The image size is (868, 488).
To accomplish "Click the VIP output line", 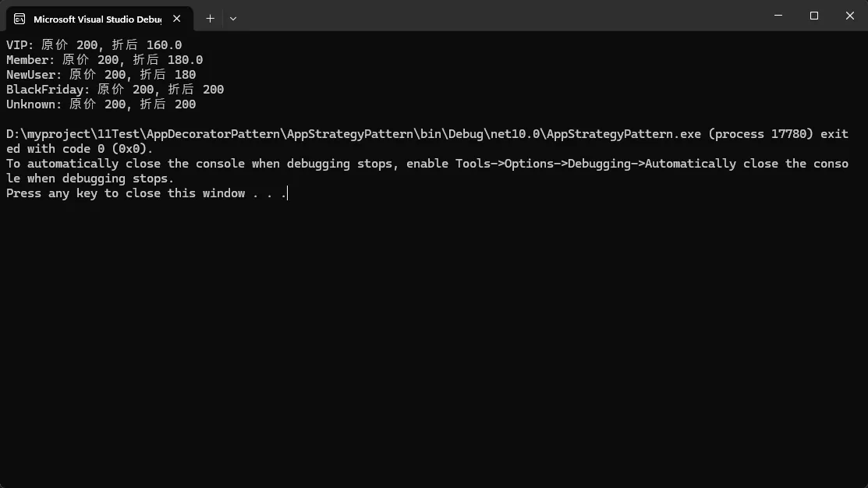I will [x=94, y=45].
